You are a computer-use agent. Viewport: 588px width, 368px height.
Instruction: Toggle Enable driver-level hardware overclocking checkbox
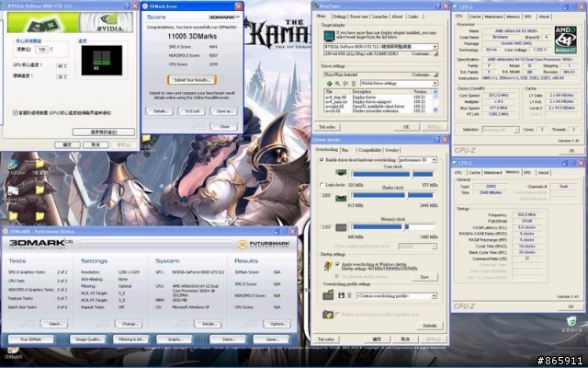[322, 160]
